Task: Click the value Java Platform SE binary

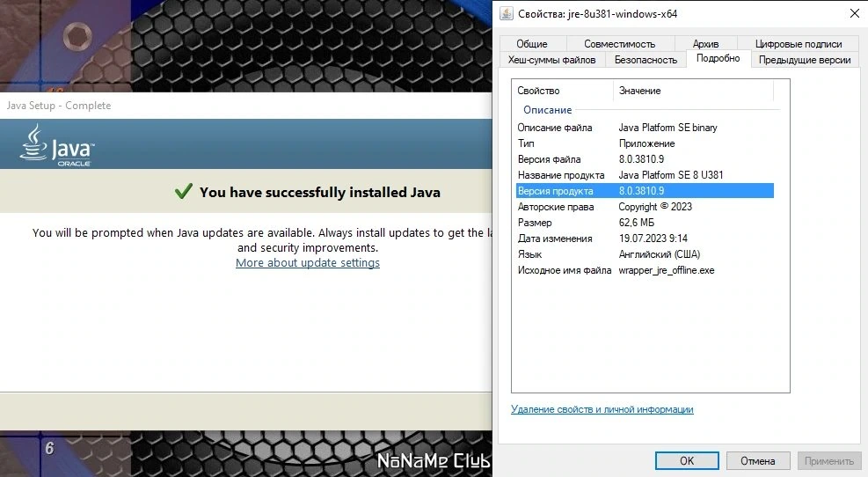Action: click(x=667, y=128)
